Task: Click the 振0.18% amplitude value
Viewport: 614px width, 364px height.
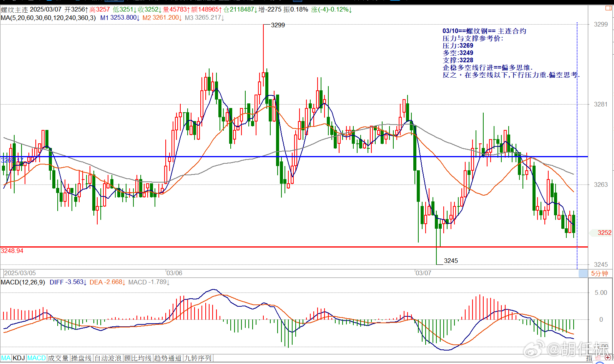Action: pyautogui.click(x=296, y=10)
